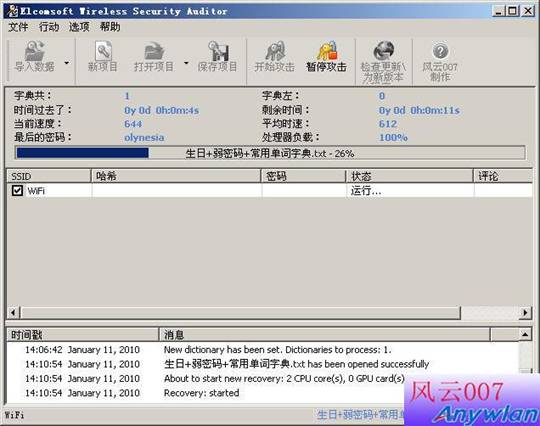Close the Wireless Security Auditor window
Image resolution: width=540 pixels, height=426 pixels.
point(528,11)
